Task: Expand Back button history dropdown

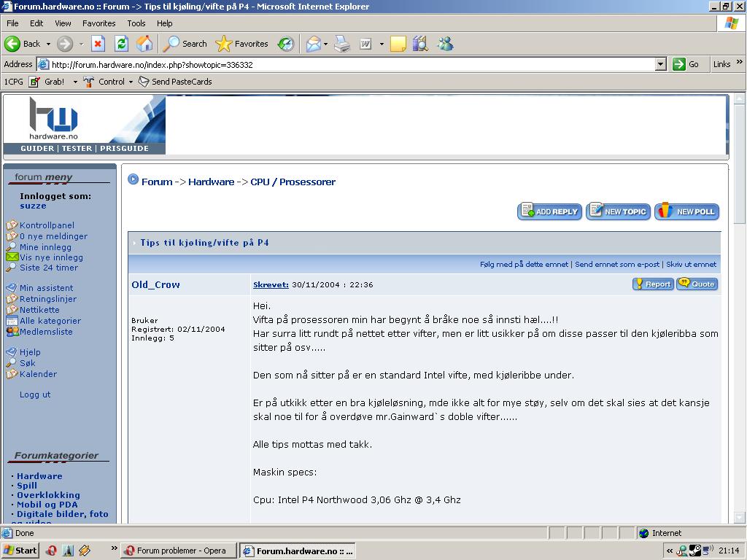Action: 48,44
